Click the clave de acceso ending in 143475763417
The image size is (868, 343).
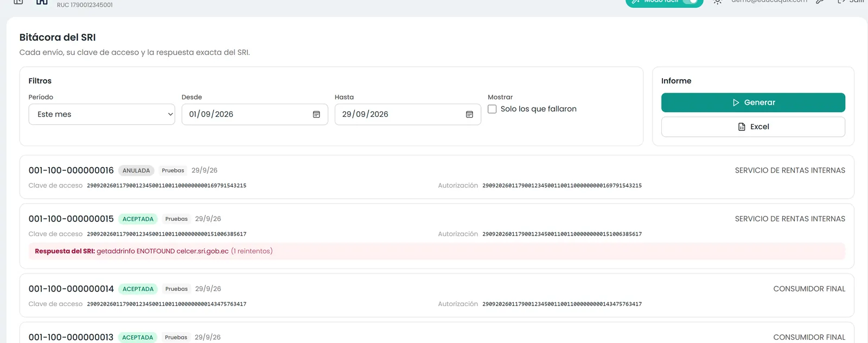167,304
